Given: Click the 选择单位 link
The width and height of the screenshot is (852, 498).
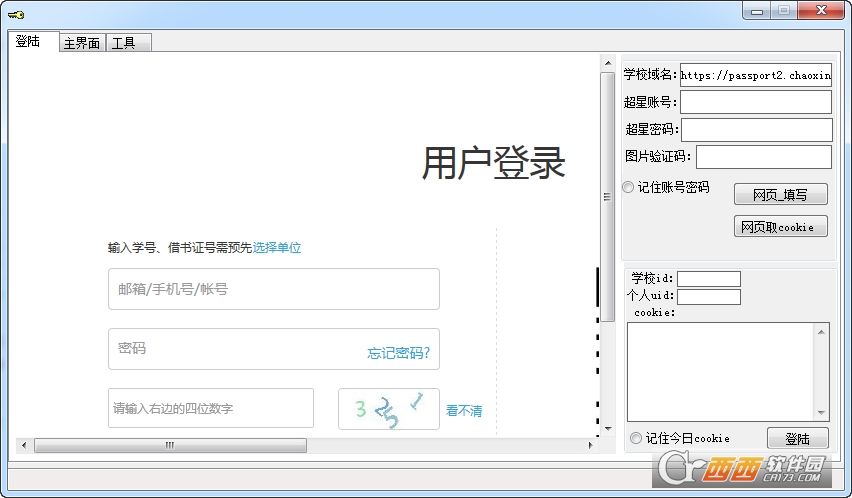Looking at the screenshot, I should pyautogui.click(x=276, y=248).
